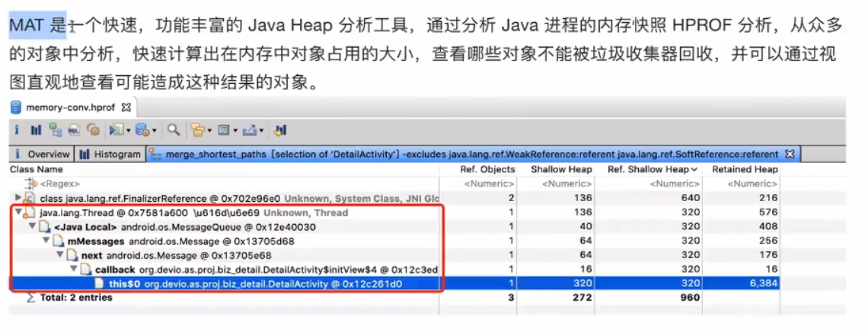Screen dimensions: 868x332
Task: Select the Java Local MessageQueue row
Action: pyautogui.click(x=395, y=227)
